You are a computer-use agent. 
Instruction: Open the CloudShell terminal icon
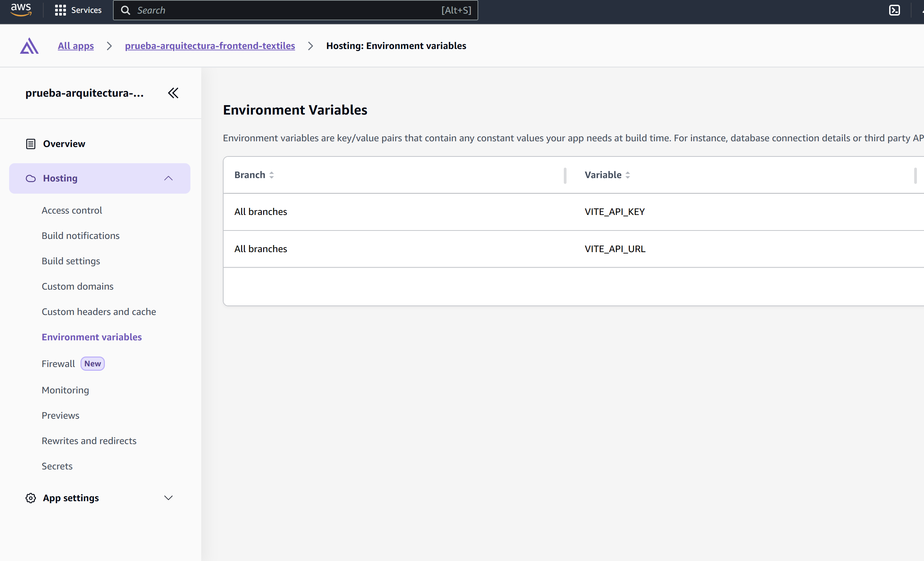coord(894,10)
